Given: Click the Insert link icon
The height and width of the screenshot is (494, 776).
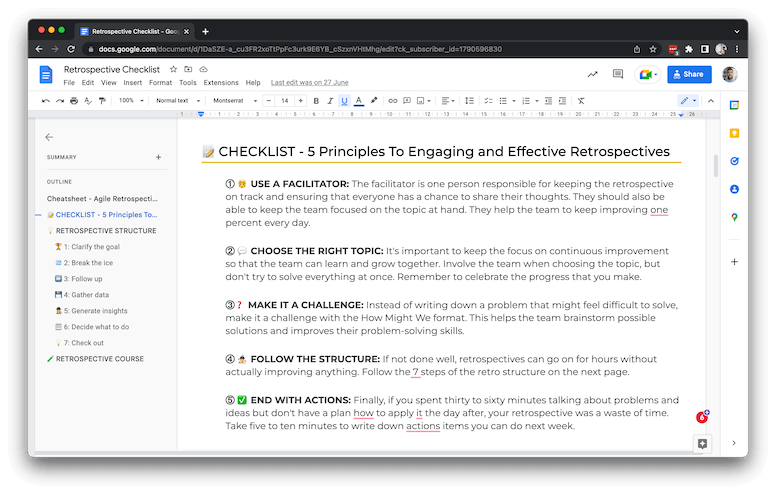Looking at the screenshot, I should (x=393, y=101).
